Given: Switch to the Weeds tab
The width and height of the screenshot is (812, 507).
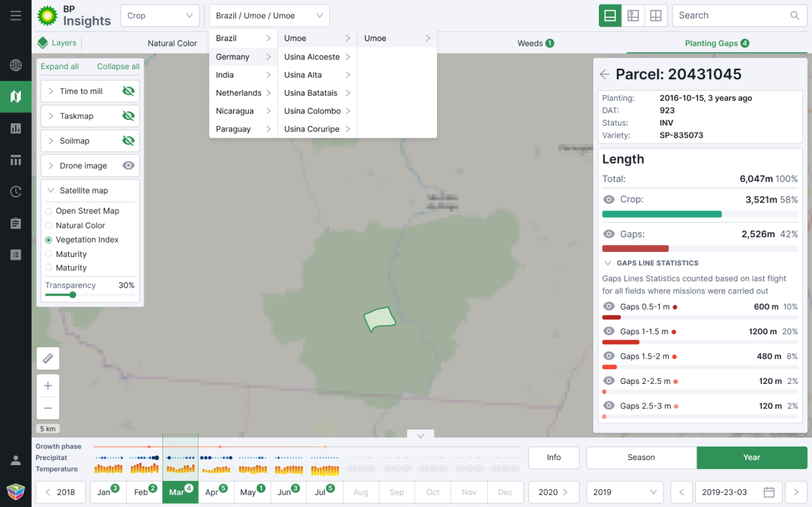Looking at the screenshot, I should coord(535,43).
